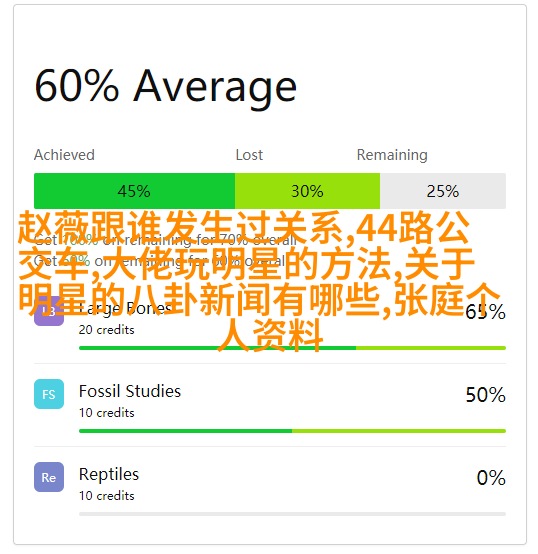
Task: Open the Reptiles course title
Action: (109, 474)
